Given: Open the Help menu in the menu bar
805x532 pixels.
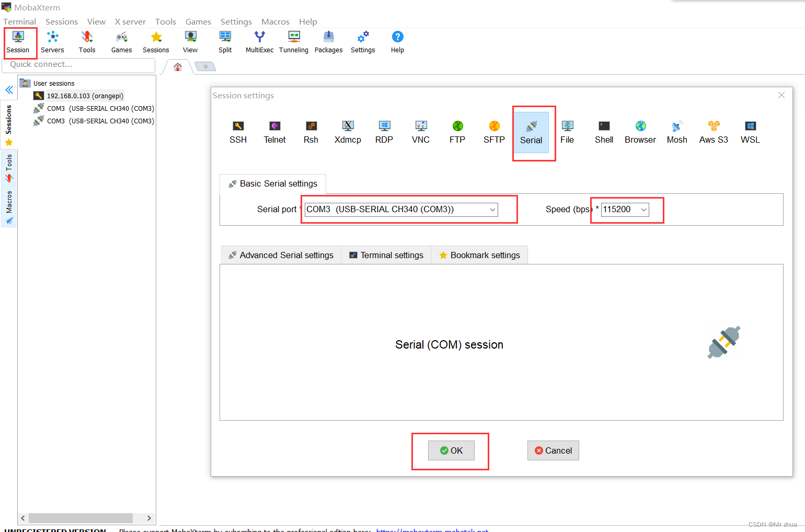Looking at the screenshot, I should (x=308, y=21).
